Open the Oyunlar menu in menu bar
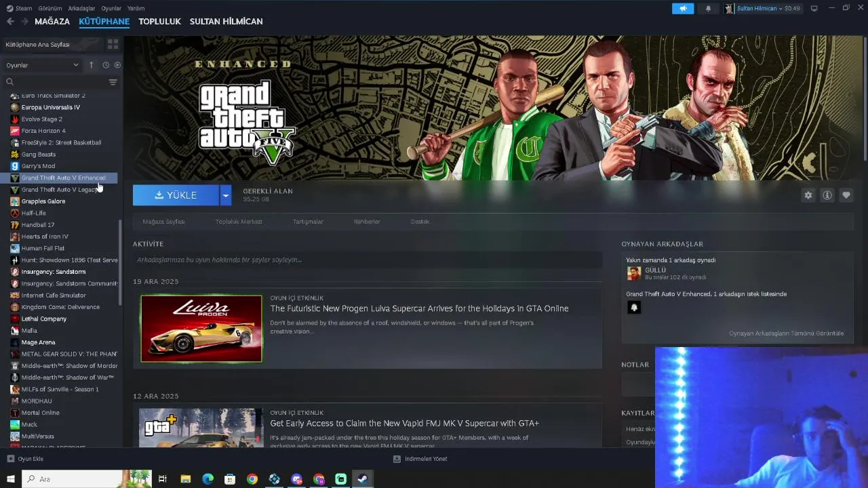Screen dimensions: 868x488 click(111, 8)
